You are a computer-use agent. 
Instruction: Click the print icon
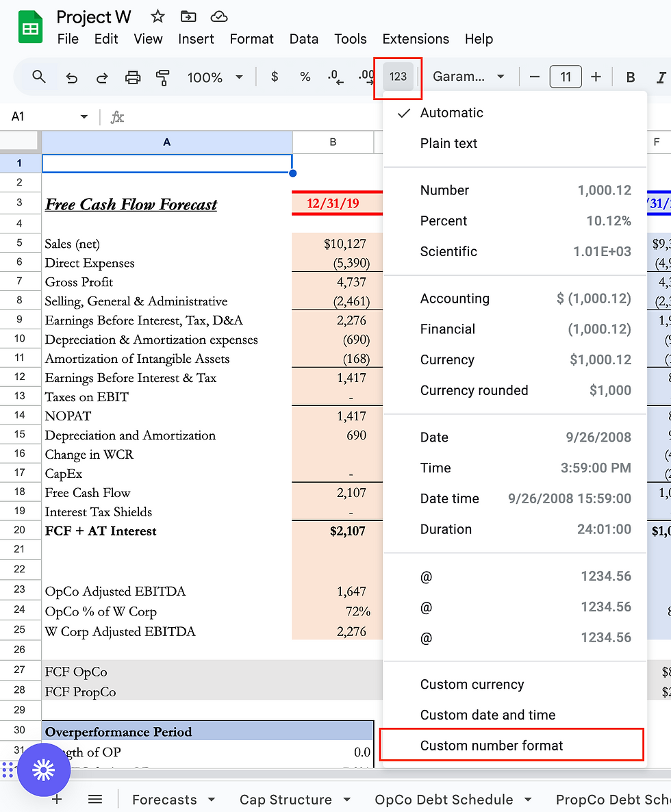coord(133,77)
